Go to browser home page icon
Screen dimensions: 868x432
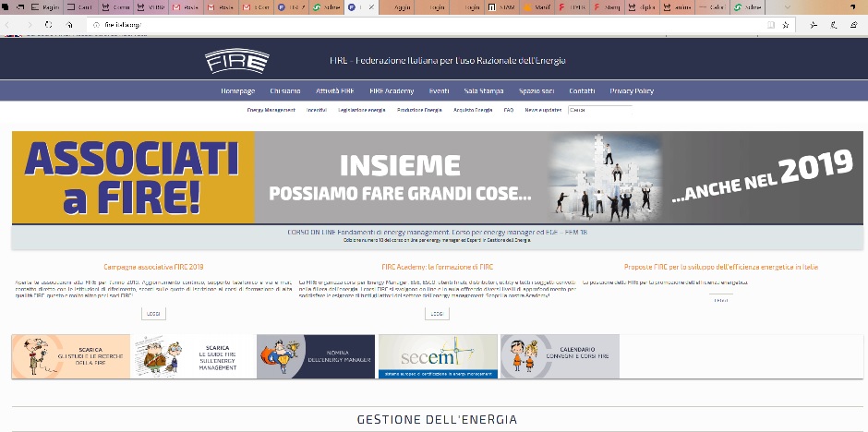coord(69,25)
